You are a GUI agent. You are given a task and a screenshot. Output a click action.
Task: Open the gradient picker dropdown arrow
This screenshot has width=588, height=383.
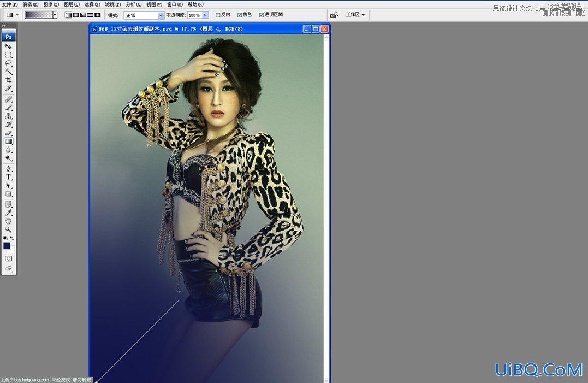point(55,15)
